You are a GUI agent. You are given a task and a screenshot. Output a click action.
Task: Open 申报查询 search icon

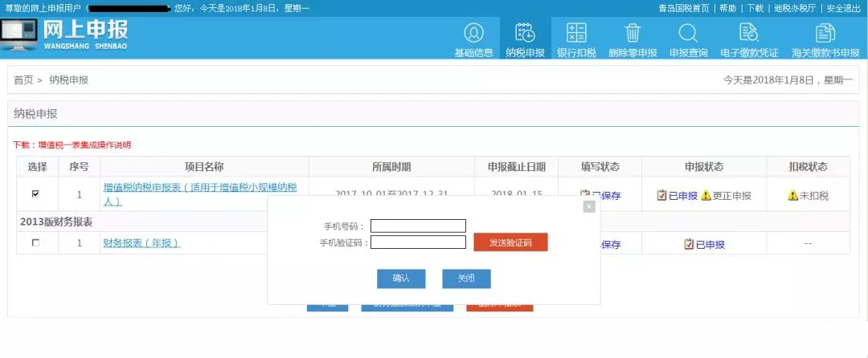688,39
